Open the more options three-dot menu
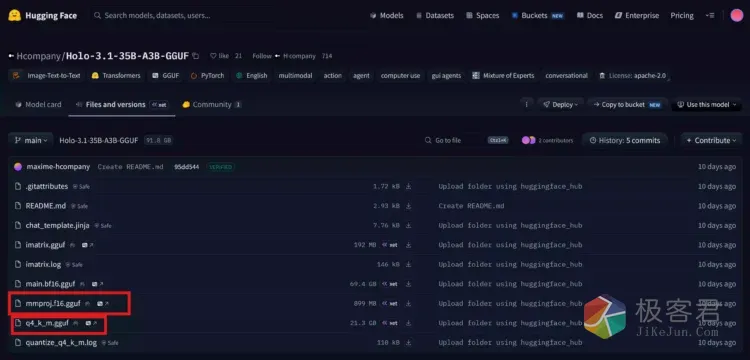750x360 pixels. tap(527, 104)
